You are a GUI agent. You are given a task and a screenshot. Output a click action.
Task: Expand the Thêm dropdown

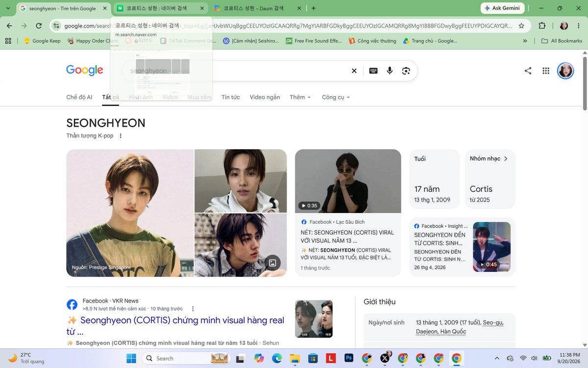300,97
